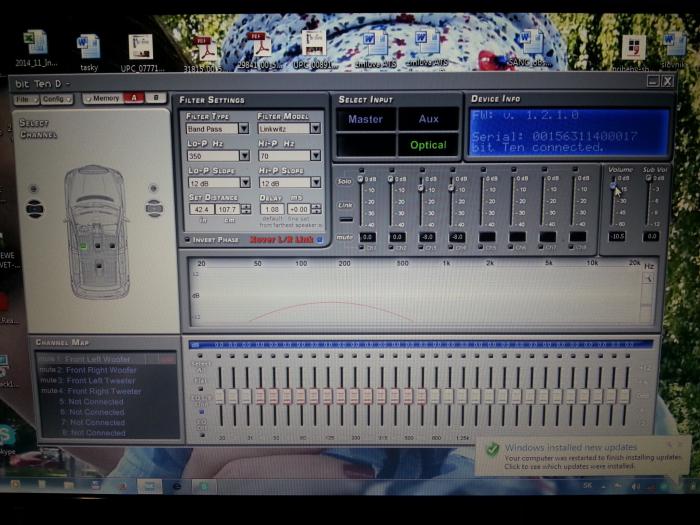Click the Link bar indicator below the Link label
The width and height of the screenshot is (700, 525).
point(346,219)
